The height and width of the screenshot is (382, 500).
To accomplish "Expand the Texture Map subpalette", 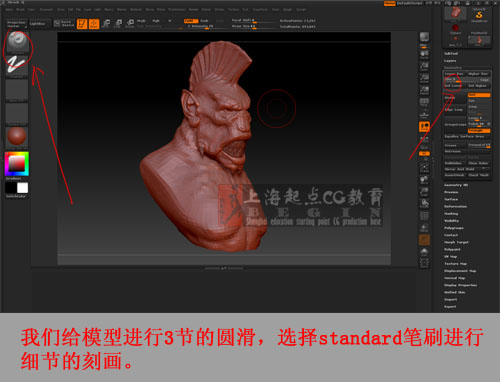I will [x=455, y=264].
